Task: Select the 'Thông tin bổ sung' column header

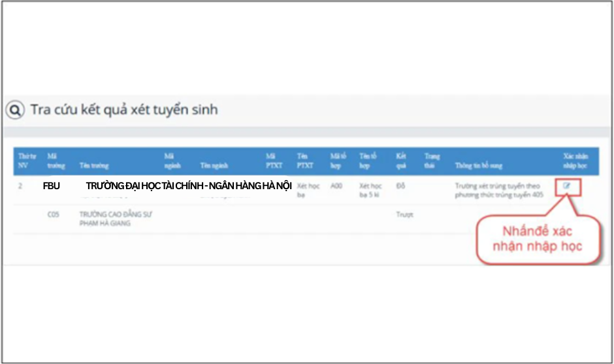Action: [x=479, y=166]
